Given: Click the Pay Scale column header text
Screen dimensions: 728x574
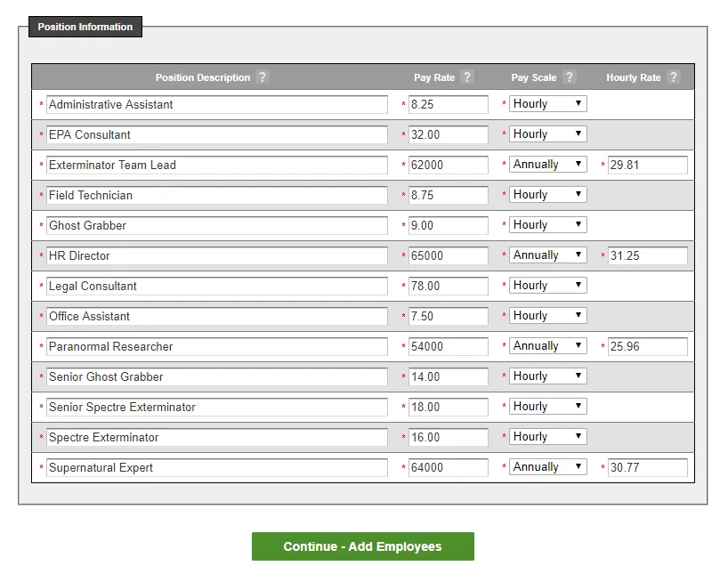Looking at the screenshot, I should pos(533,77).
